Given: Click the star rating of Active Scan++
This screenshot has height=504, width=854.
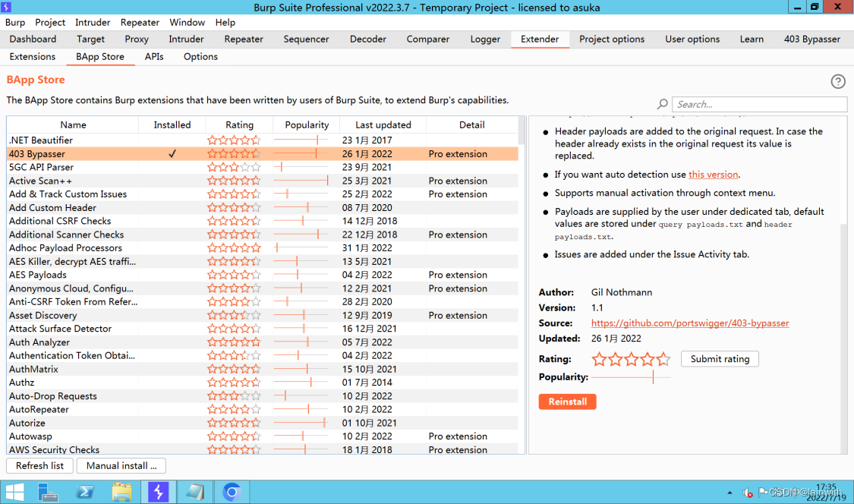Looking at the screenshot, I should point(234,181).
